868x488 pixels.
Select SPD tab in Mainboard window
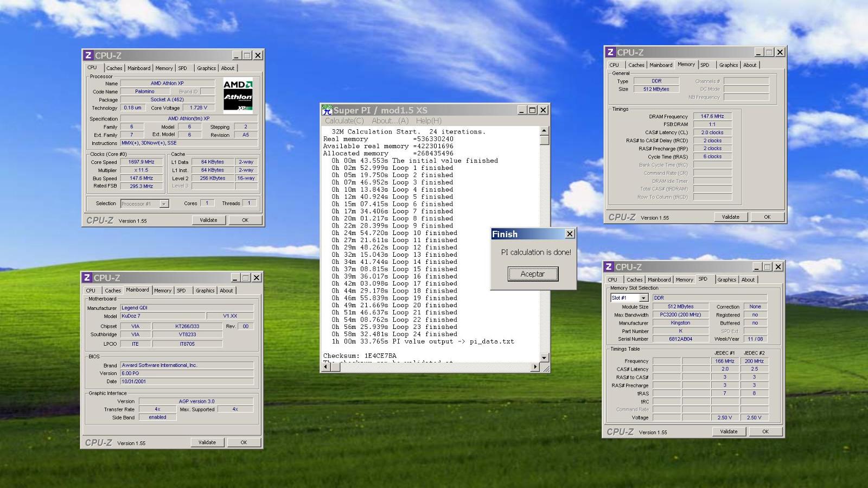click(181, 290)
